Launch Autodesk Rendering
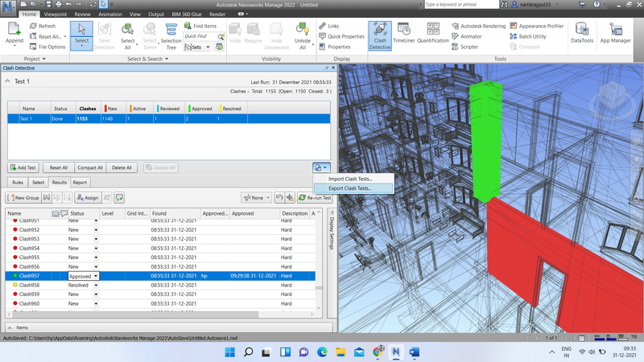Viewport: 644px width, 362px height. click(478, 26)
